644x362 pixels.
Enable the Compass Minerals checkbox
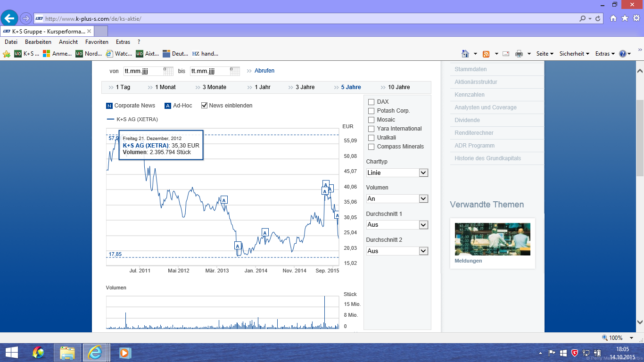point(371,147)
